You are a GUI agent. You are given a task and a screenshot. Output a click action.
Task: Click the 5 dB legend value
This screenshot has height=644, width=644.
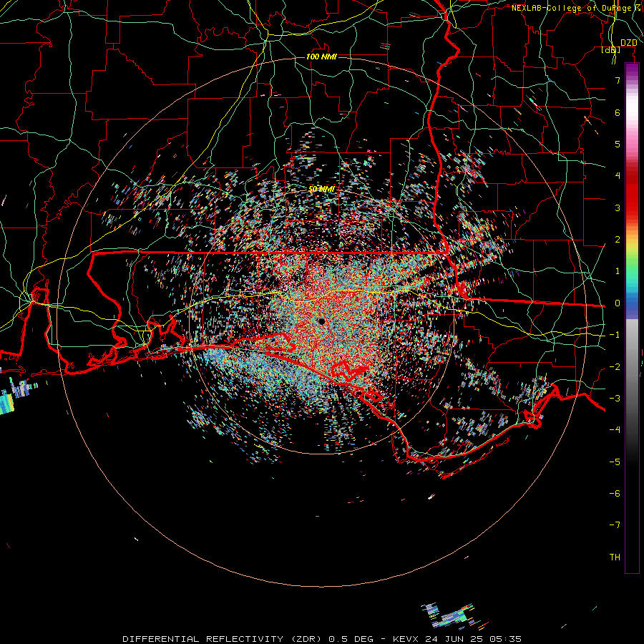[x=618, y=144]
